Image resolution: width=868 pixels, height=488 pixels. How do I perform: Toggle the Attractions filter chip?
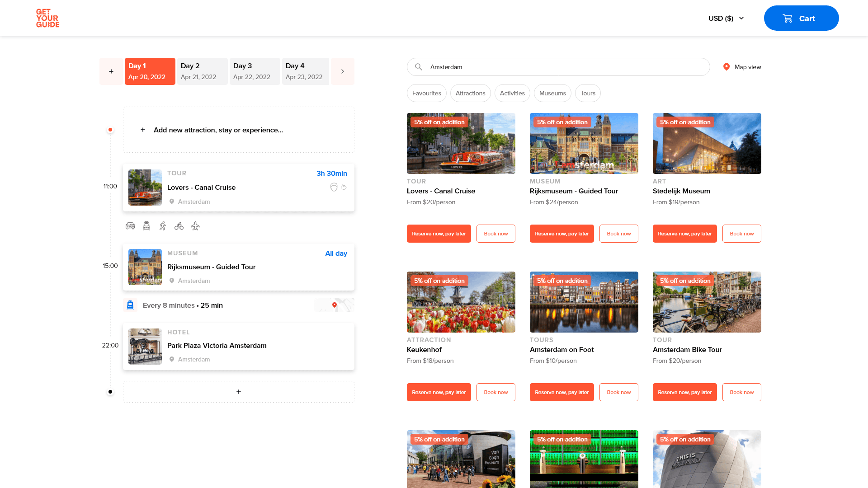pyautogui.click(x=470, y=93)
